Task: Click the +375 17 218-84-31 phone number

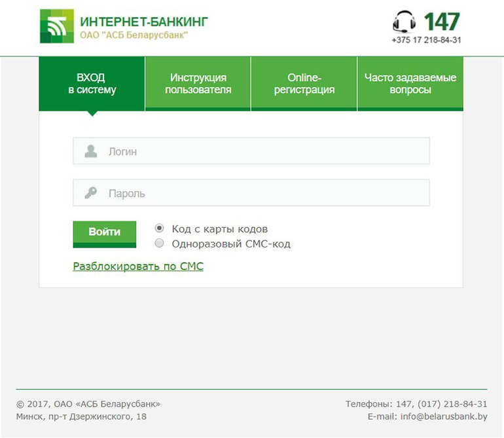Action: click(x=427, y=40)
